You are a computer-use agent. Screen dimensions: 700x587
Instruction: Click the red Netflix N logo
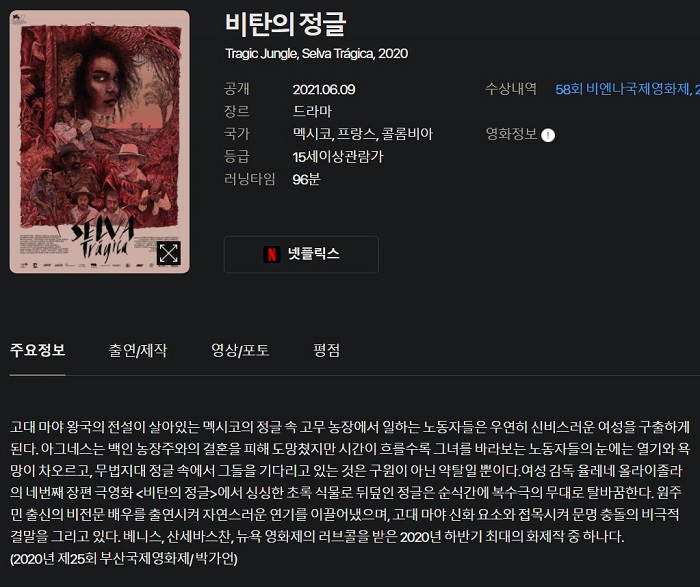(271, 254)
